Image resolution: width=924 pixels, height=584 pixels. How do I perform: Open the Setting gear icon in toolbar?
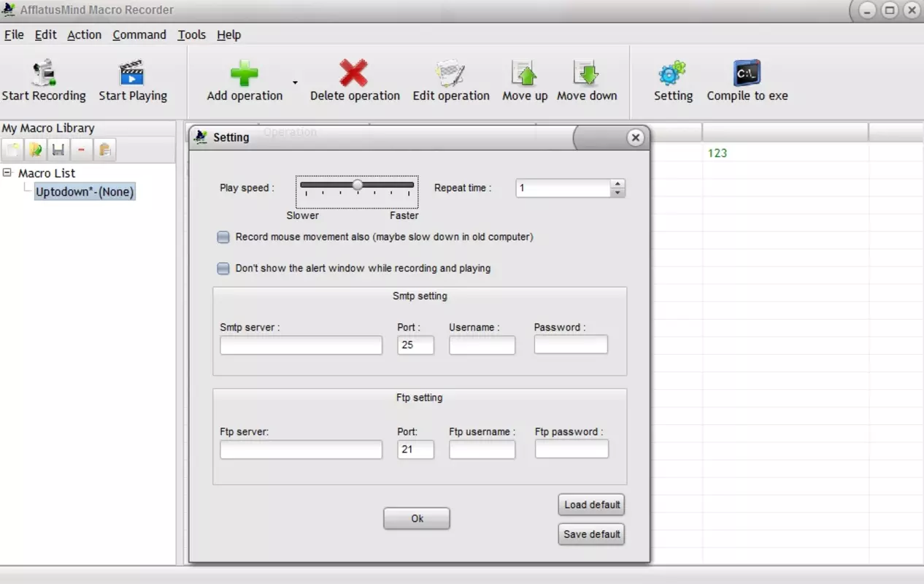(673, 74)
